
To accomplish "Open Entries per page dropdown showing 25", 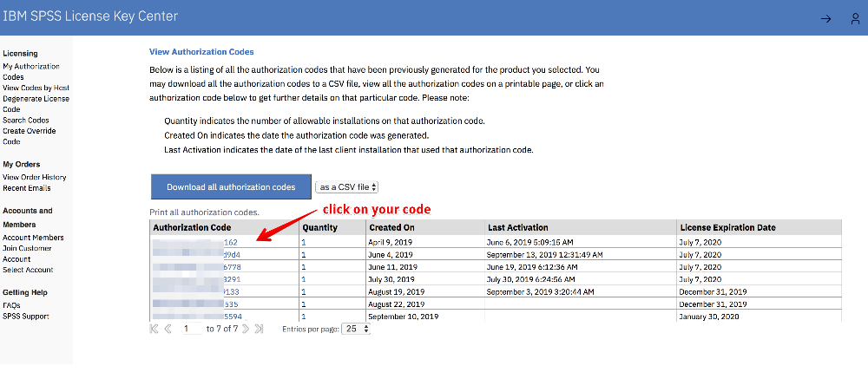I will click(x=356, y=329).
